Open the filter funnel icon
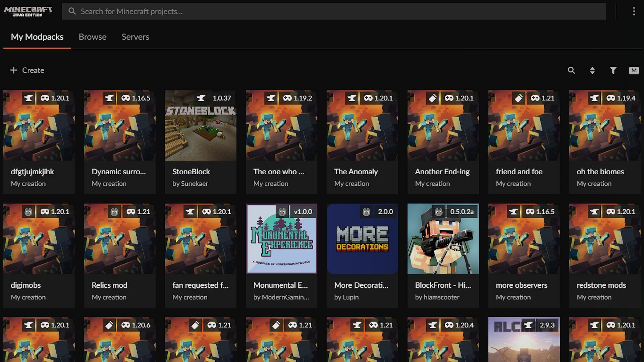644x362 pixels. pos(613,70)
